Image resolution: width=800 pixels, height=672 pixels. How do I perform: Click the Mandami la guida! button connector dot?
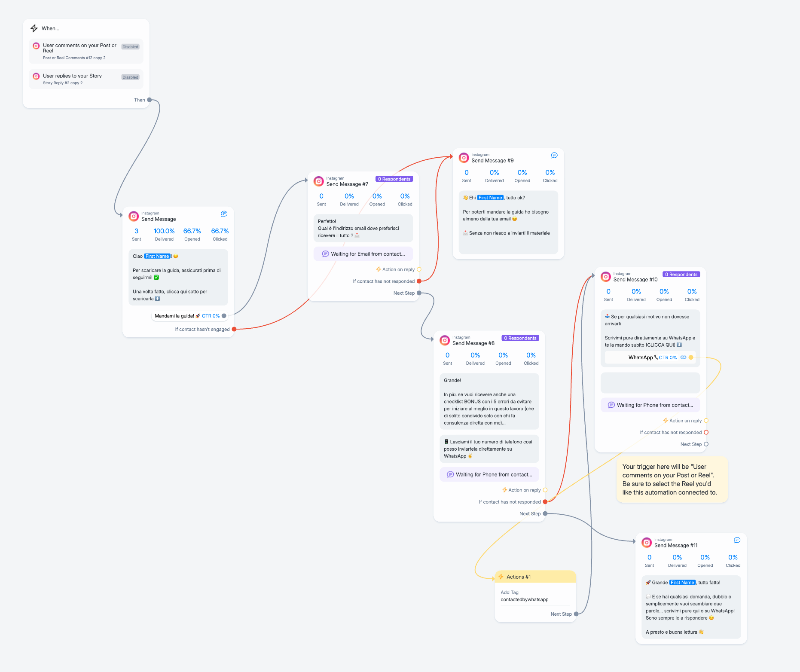click(224, 316)
